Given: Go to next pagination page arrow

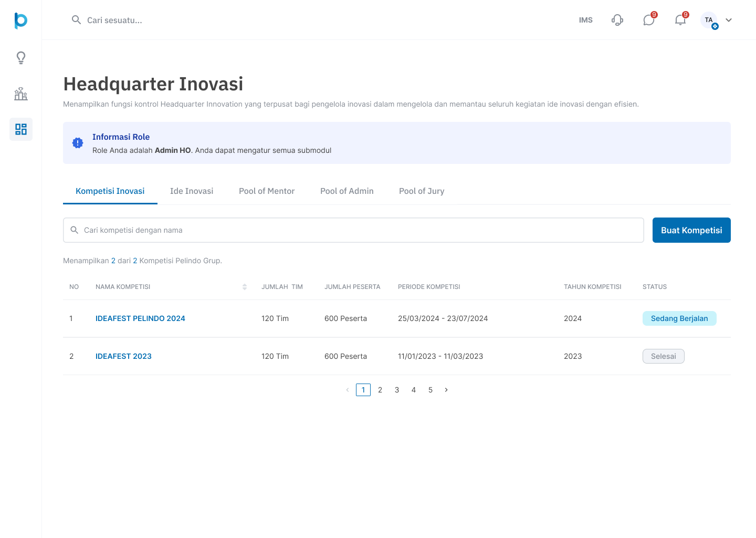Looking at the screenshot, I should click(x=446, y=390).
